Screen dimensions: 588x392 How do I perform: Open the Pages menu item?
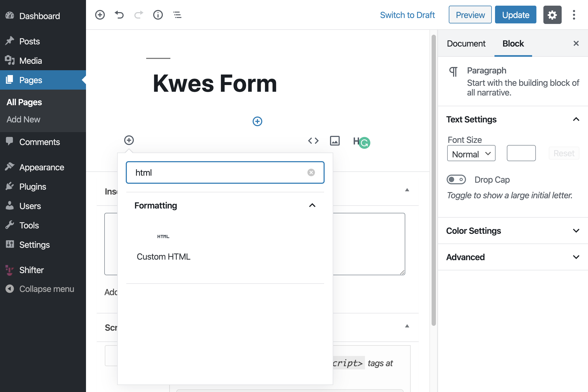click(x=43, y=80)
